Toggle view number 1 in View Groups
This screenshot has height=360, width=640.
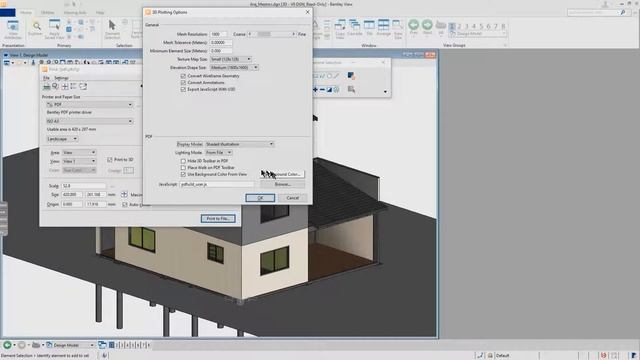pyautogui.click(x=452, y=26)
